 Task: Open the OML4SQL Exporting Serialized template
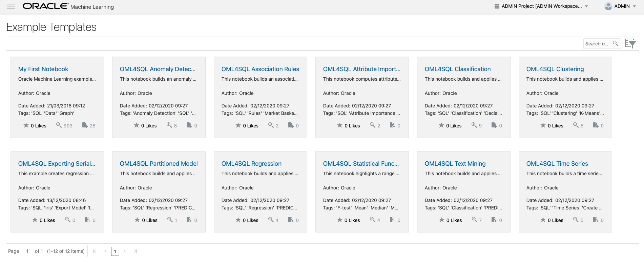[57, 164]
